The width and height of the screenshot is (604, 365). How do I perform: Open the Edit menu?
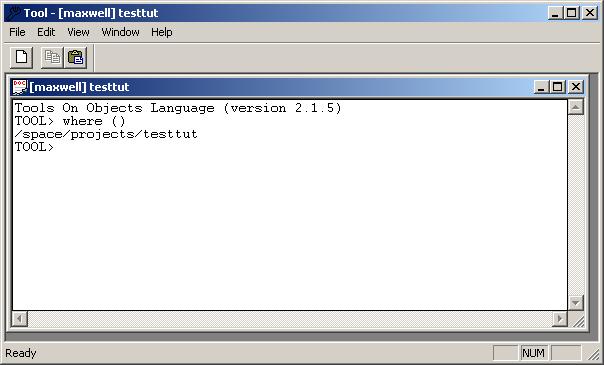[46, 32]
